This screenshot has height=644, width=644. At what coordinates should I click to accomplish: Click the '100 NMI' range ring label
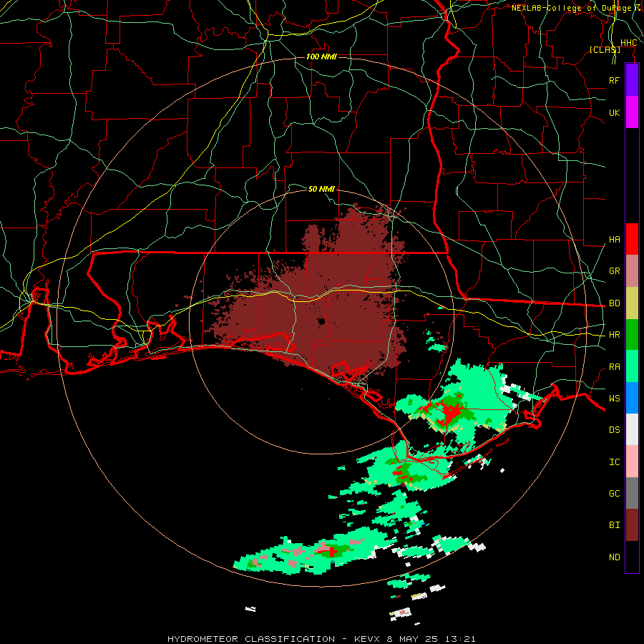[x=321, y=57]
